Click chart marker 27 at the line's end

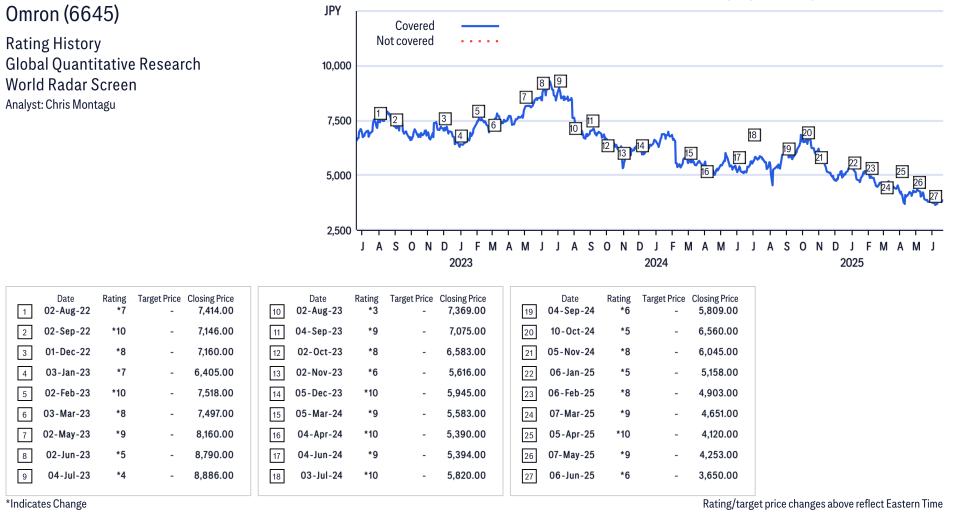[935, 196]
